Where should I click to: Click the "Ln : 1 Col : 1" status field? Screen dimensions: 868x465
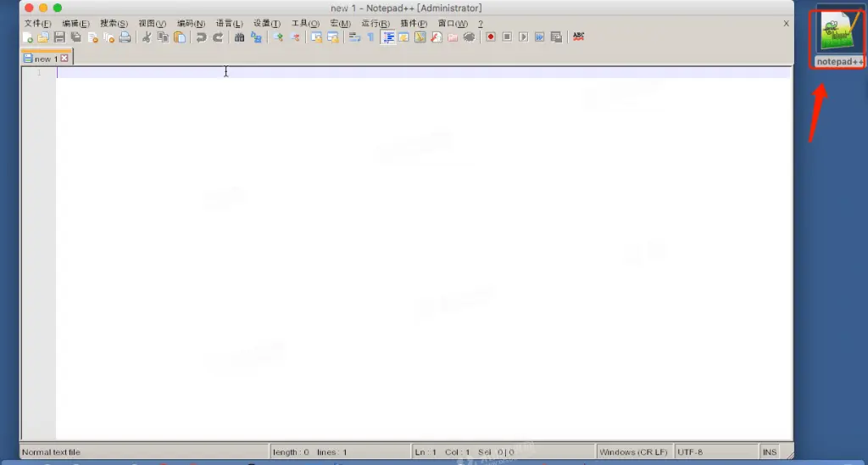coord(504,452)
